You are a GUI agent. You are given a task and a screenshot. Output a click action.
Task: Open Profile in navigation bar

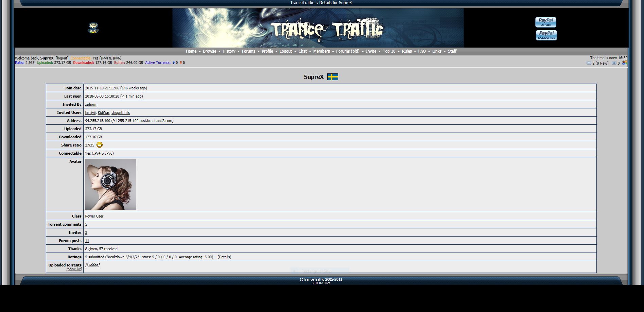(x=267, y=51)
